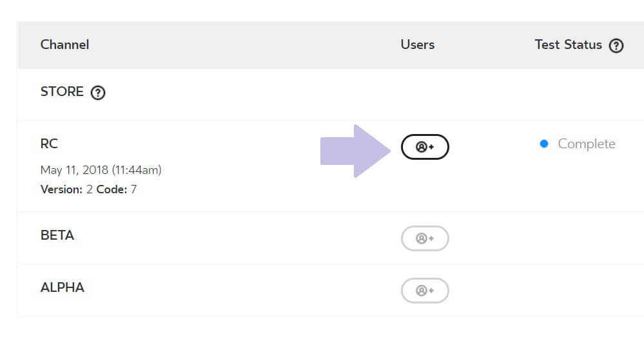Screen dimensions: 644x346
Task: Click the add users icon for BETA channel
Action: coord(425,238)
